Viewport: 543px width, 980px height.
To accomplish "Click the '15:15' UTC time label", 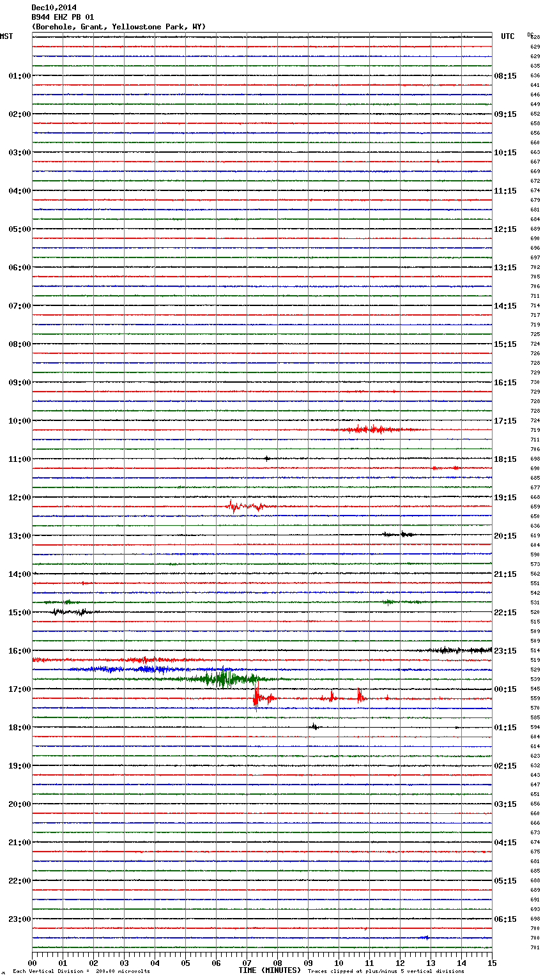I will pos(505,344).
